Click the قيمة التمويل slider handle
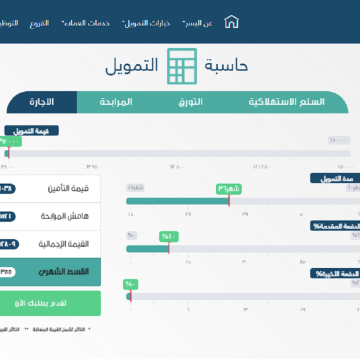Viewport: 360px width, 360px height. pos(9,153)
